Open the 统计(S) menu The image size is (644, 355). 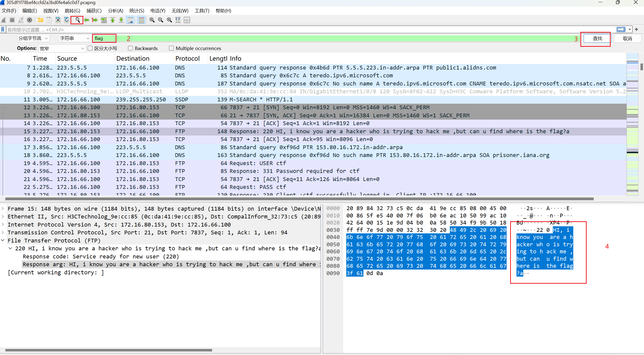point(137,11)
